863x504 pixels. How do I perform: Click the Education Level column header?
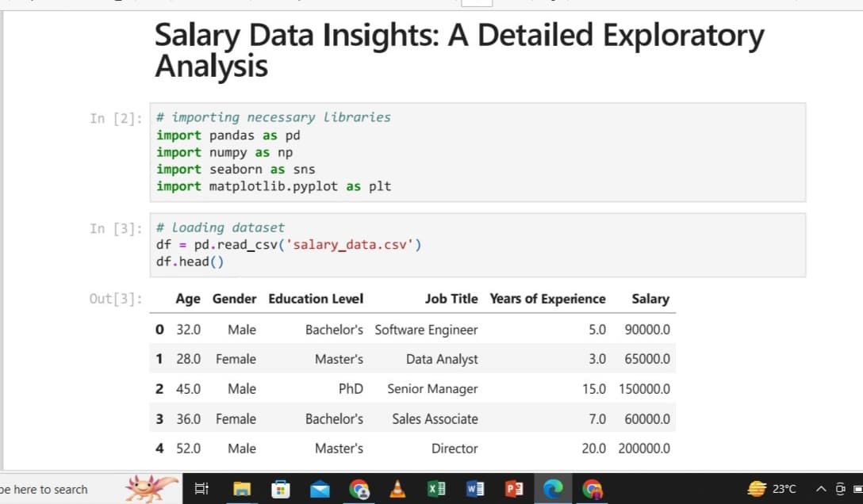[316, 299]
